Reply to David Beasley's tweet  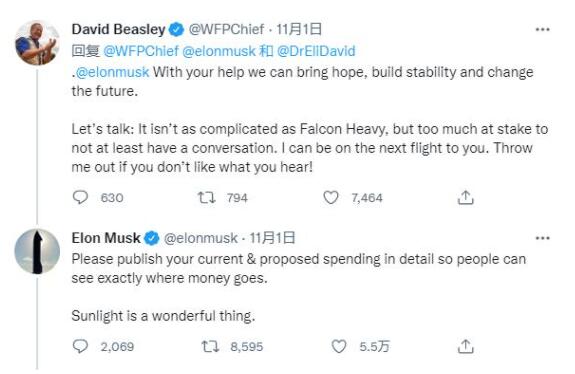pos(80,197)
